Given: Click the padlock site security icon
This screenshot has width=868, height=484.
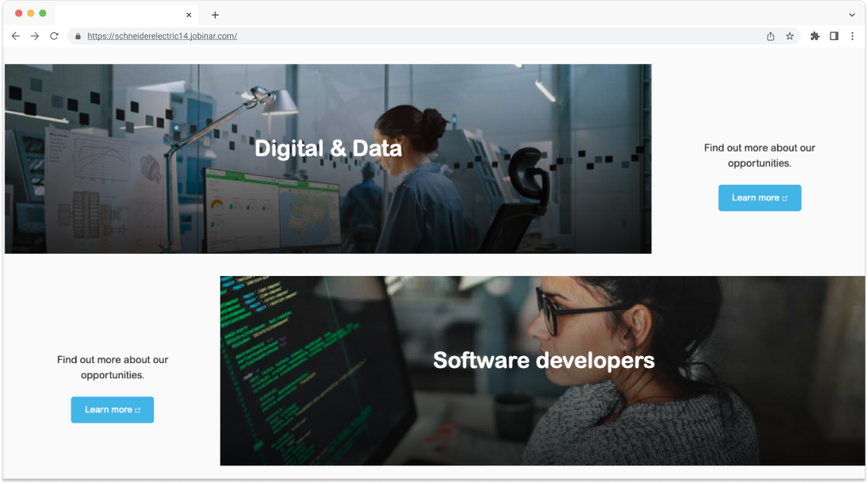Looking at the screenshot, I should (78, 36).
